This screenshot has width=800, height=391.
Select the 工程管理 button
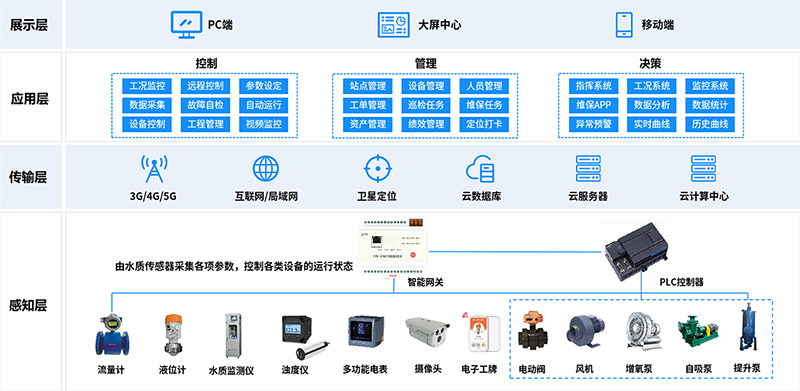(x=205, y=124)
